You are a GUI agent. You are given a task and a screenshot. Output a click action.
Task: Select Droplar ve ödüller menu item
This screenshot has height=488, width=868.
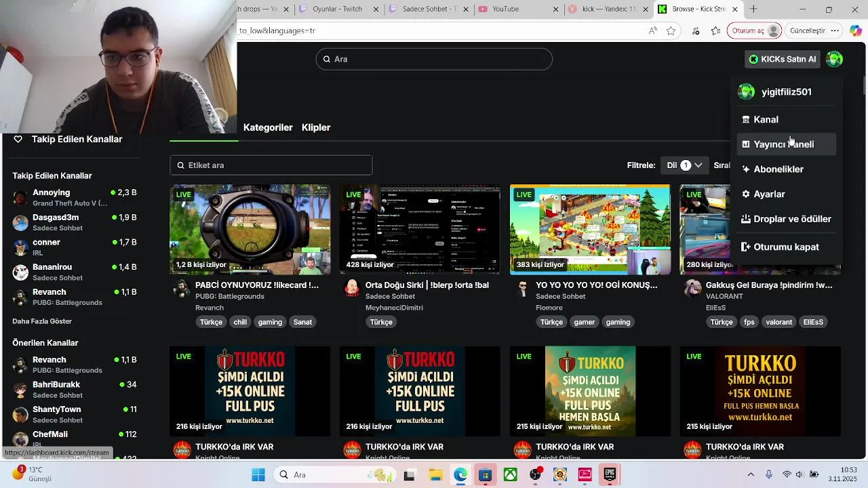coord(786,219)
